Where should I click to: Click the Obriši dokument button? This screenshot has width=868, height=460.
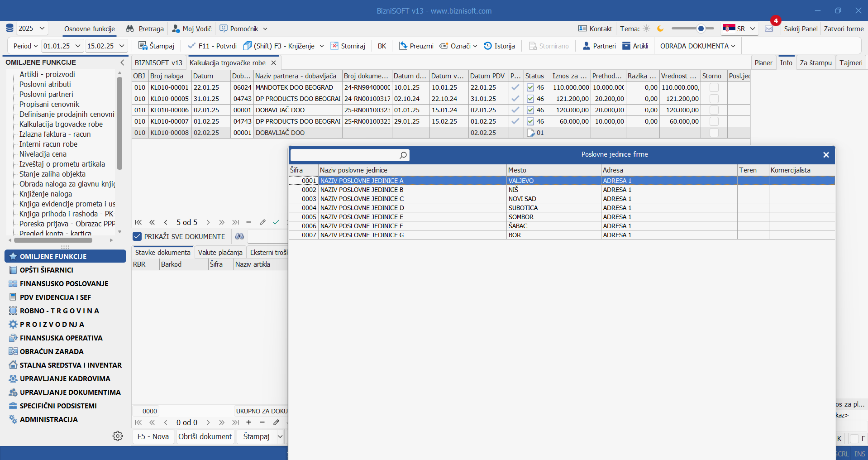pos(205,436)
